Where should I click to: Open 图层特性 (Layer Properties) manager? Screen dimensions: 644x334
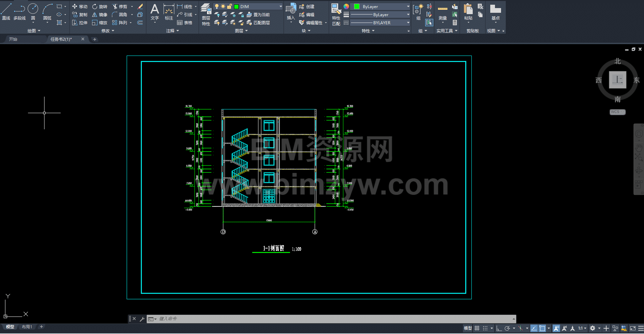206,14
